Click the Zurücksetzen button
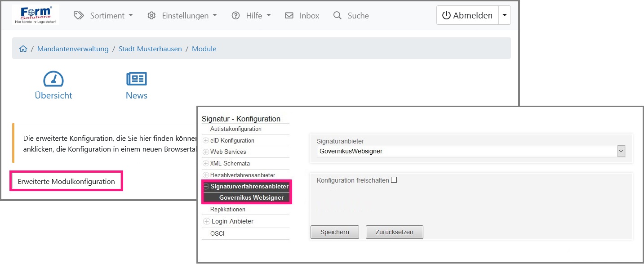This screenshot has height=264, width=644. pyautogui.click(x=394, y=232)
